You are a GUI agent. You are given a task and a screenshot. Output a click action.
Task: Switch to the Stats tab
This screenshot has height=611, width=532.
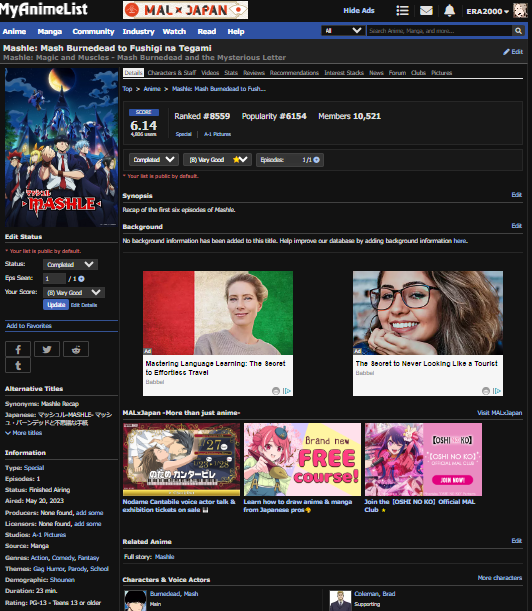coord(231,73)
